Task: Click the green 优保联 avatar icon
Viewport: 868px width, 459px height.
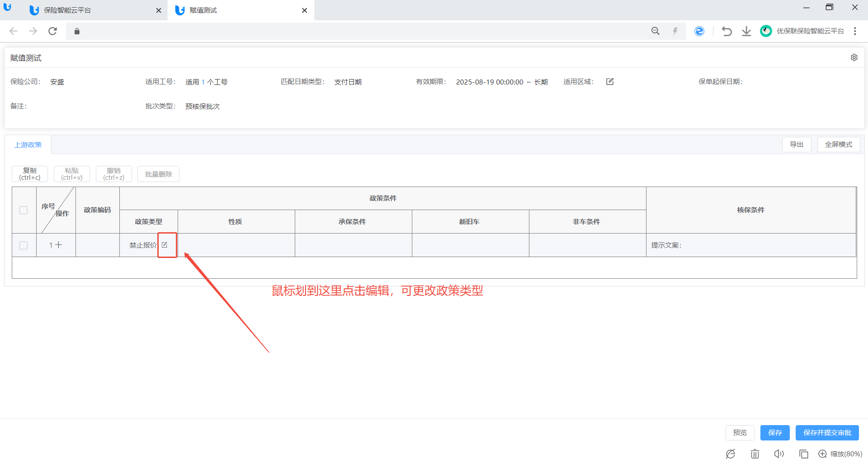Action: (x=766, y=31)
